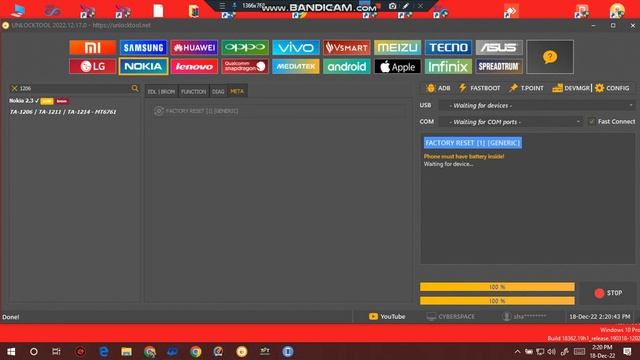
Task: Click the FACTORY RESET log heading
Action: coord(473,143)
